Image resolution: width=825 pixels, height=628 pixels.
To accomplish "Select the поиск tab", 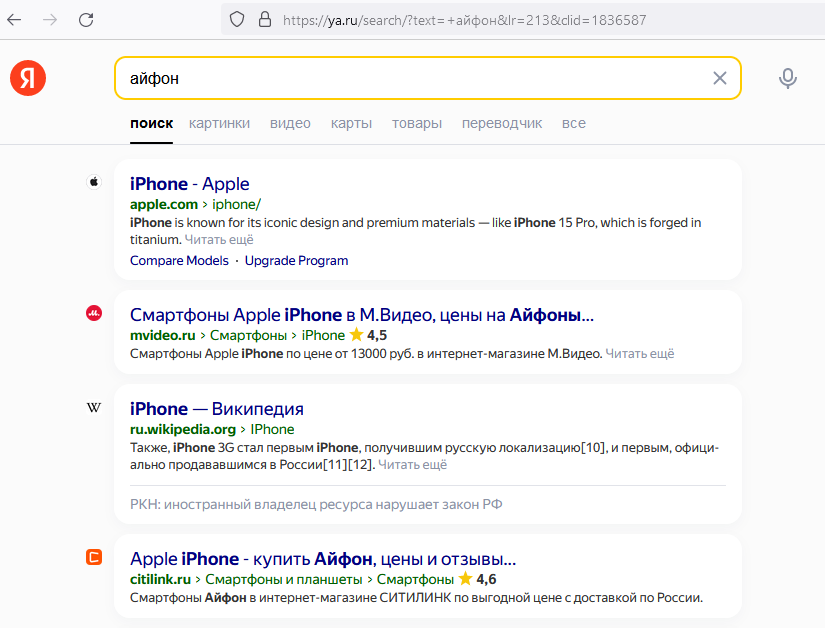I will (x=152, y=123).
